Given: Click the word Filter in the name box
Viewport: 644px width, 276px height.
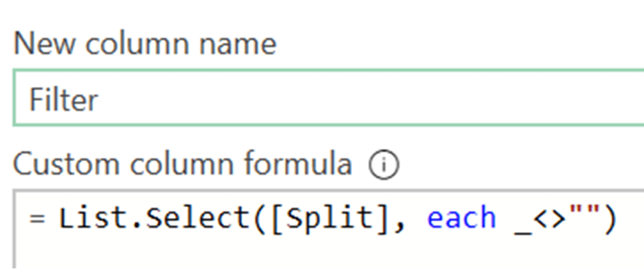Looking at the screenshot, I should pos(64,99).
